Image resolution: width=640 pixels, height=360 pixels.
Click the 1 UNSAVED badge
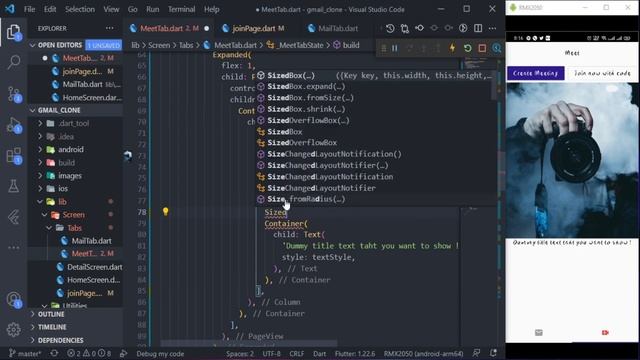[103, 45]
